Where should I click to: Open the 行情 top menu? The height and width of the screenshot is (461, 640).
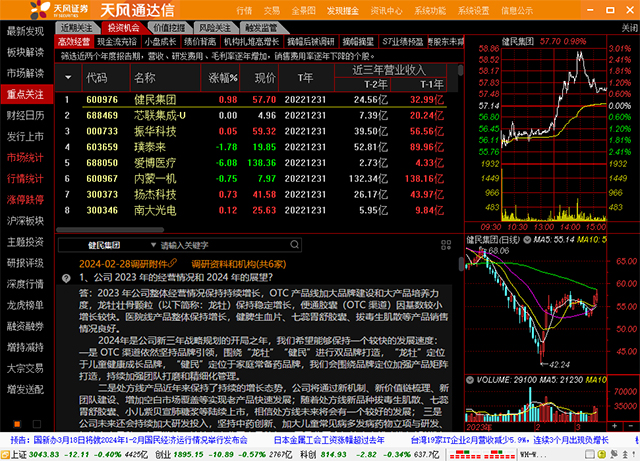tap(244, 11)
